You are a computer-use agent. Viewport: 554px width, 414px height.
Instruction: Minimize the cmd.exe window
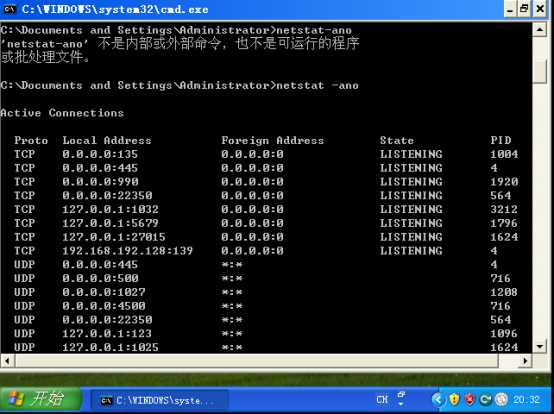tap(510, 9)
